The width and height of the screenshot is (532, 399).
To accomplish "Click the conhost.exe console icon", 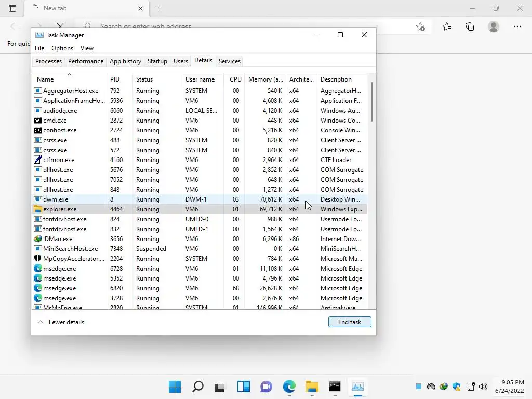I will 37,130.
